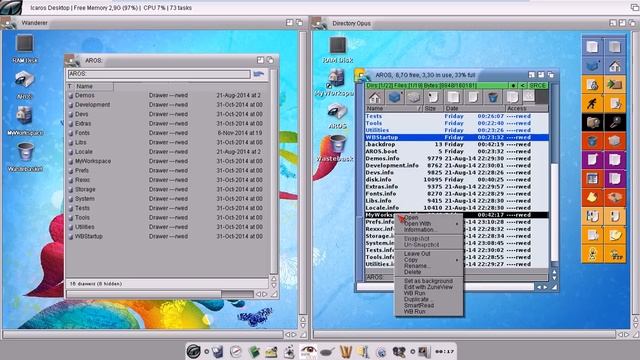This screenshot has width=640, height=360.
Task: Click the eye icon in the dock
Action: tap(308, 351)
